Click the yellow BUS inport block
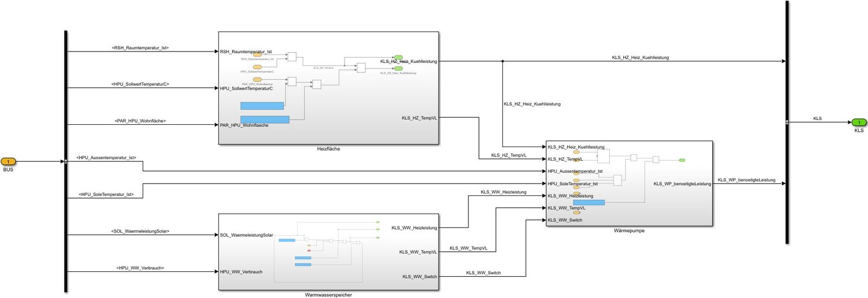The width and height of the screenshot is (868, 298). 8,161
